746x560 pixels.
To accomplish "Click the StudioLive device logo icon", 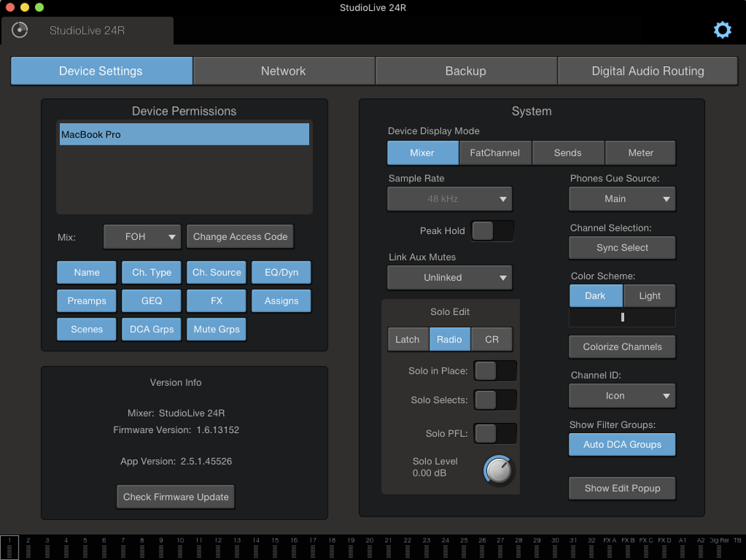I will tap(20, 30).
